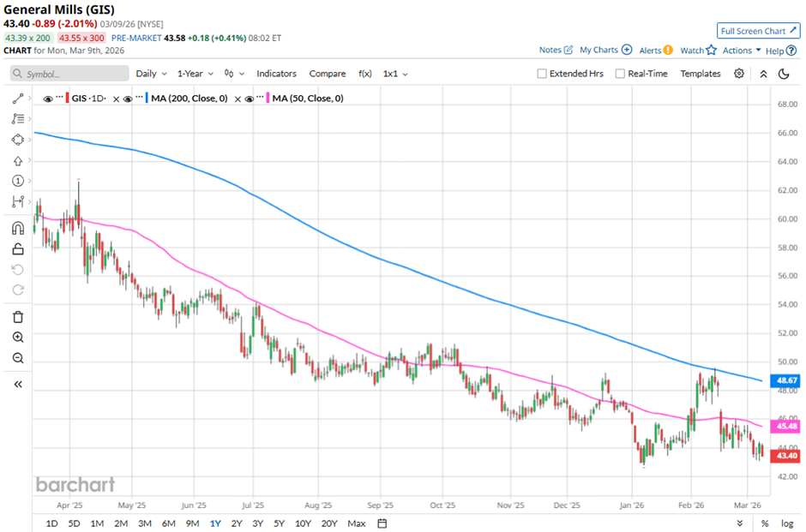Collapse the chart header with double chevron
806x532 pixels.
(763, 74)
